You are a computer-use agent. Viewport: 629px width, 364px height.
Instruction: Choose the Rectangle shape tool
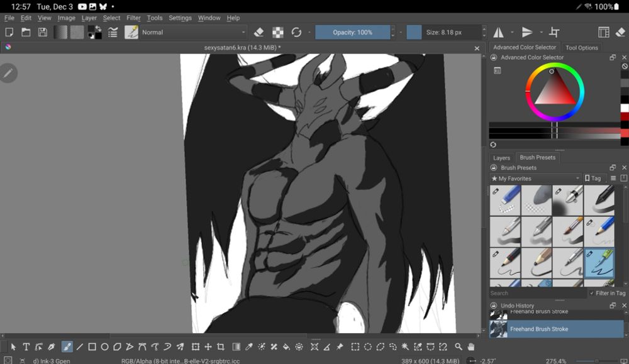92,346
